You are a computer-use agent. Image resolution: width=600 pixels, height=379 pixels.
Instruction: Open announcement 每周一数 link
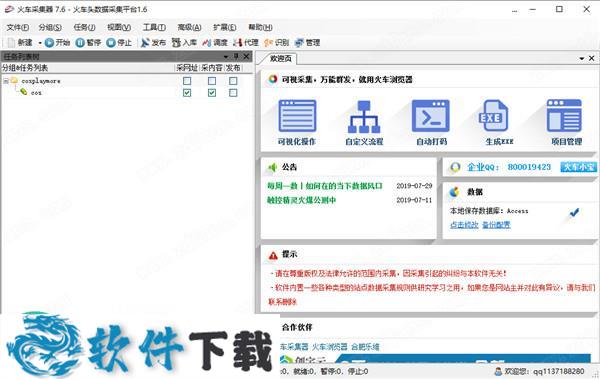click(325, 186)
